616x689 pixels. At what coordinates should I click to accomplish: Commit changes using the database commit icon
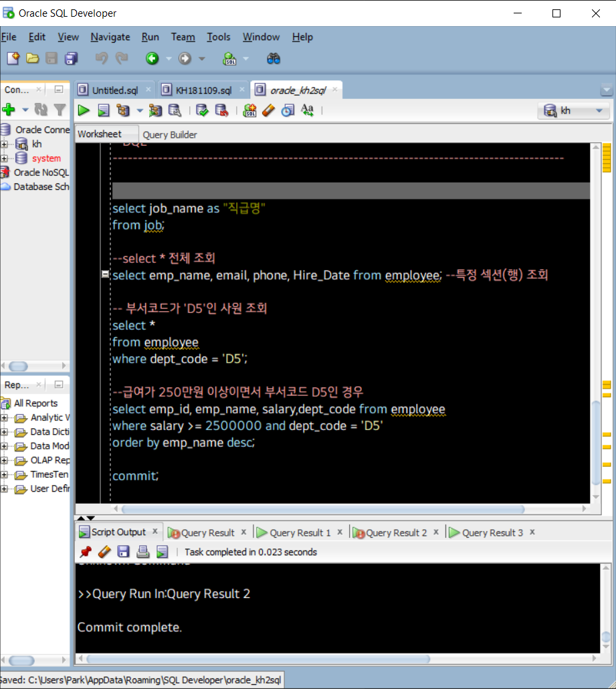[201, 110]
